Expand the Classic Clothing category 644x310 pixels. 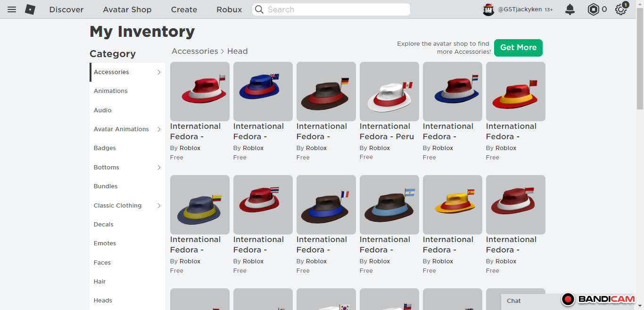(x=159, y=206)
